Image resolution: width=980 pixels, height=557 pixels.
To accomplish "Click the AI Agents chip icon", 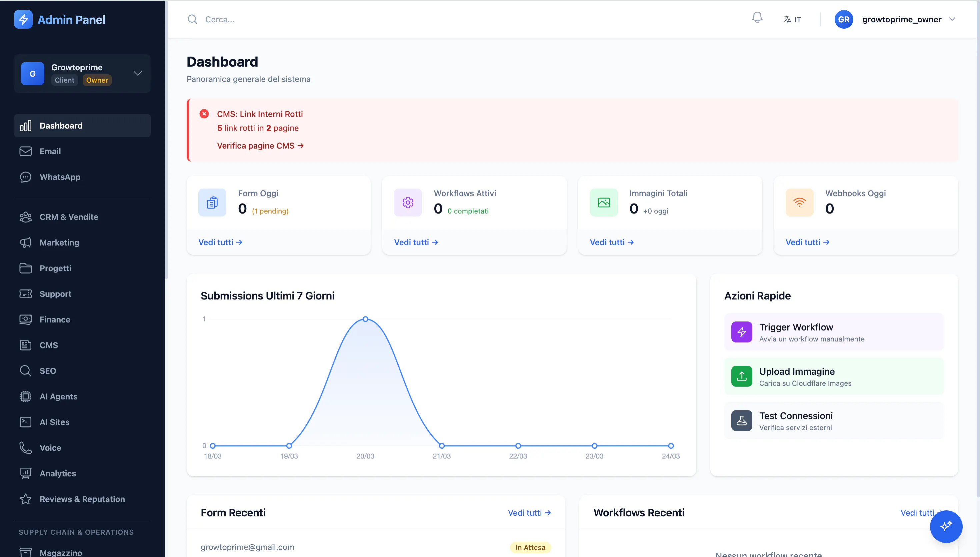I will point(26,396).
